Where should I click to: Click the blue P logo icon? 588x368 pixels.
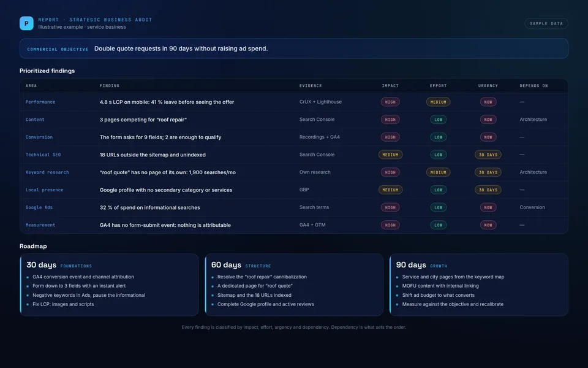(x=26, y=23)
